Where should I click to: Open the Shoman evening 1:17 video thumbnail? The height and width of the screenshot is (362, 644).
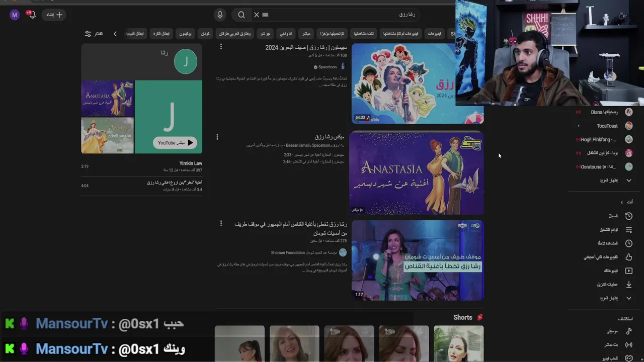[x=417, y=260]
